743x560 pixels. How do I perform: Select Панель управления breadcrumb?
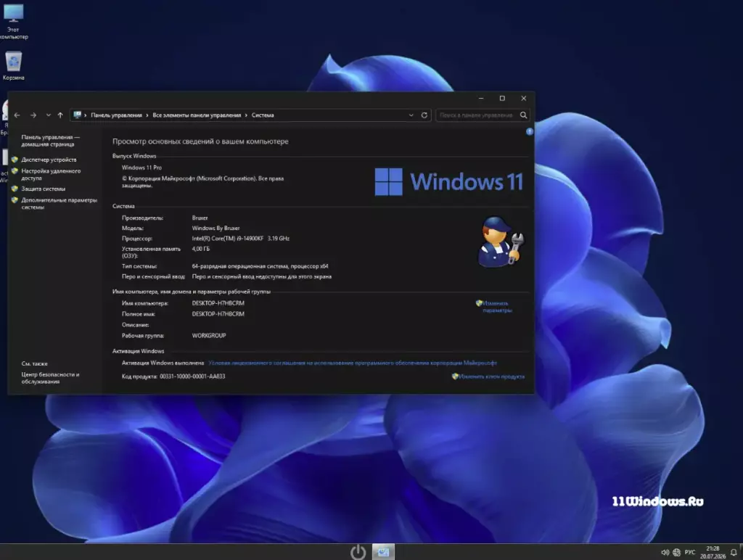pyautogui.click(x=116, y=115)
